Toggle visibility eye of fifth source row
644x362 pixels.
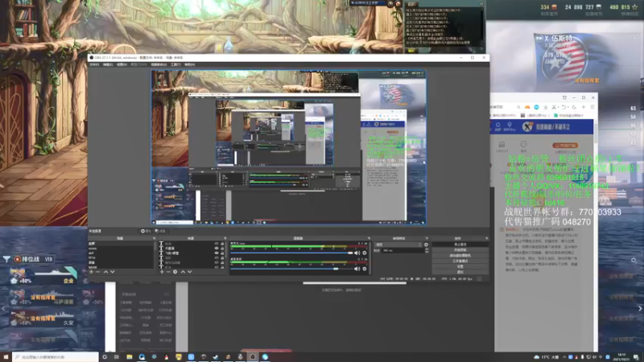coord(217,263)
